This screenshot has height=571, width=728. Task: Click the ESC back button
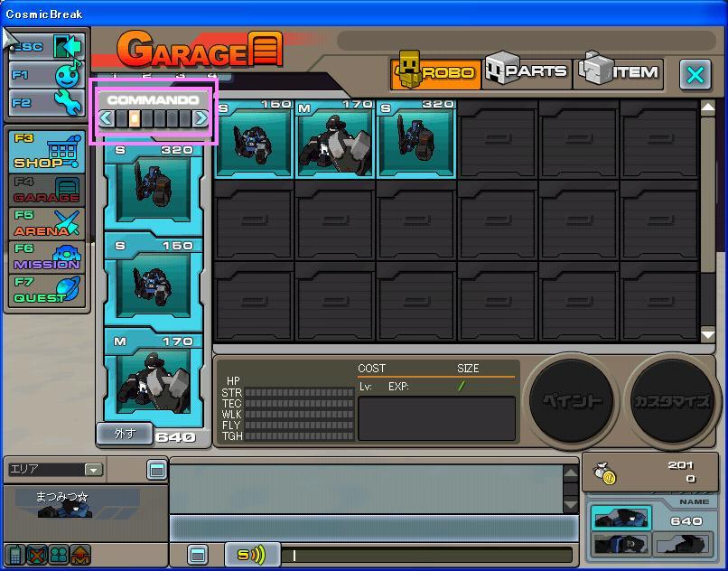47,46
